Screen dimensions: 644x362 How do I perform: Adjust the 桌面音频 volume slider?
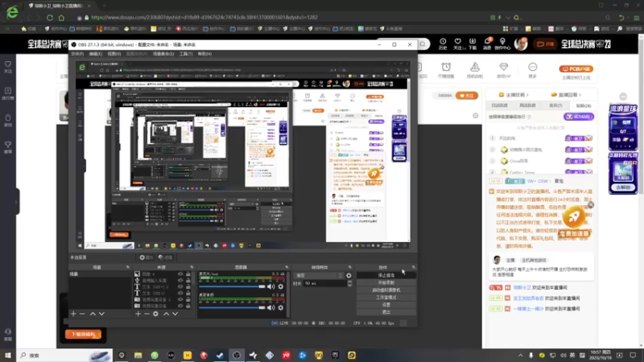pyautogui.click(x=232, y=307)
